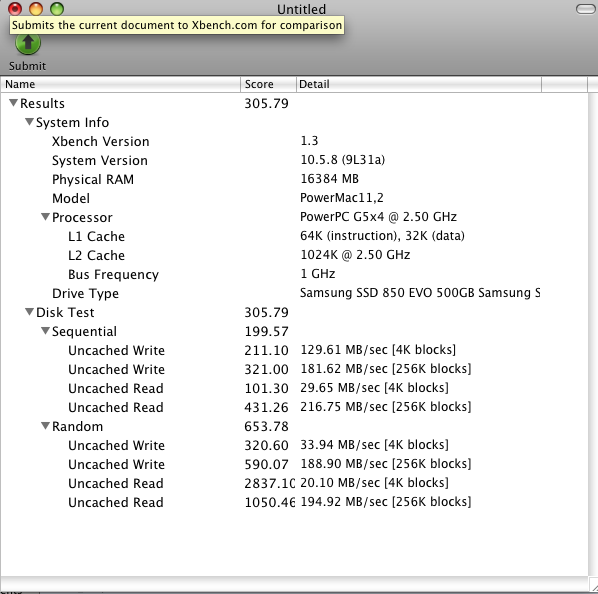
Task: Collapse the Results disclosure triangle
Action: pos(13,103)
